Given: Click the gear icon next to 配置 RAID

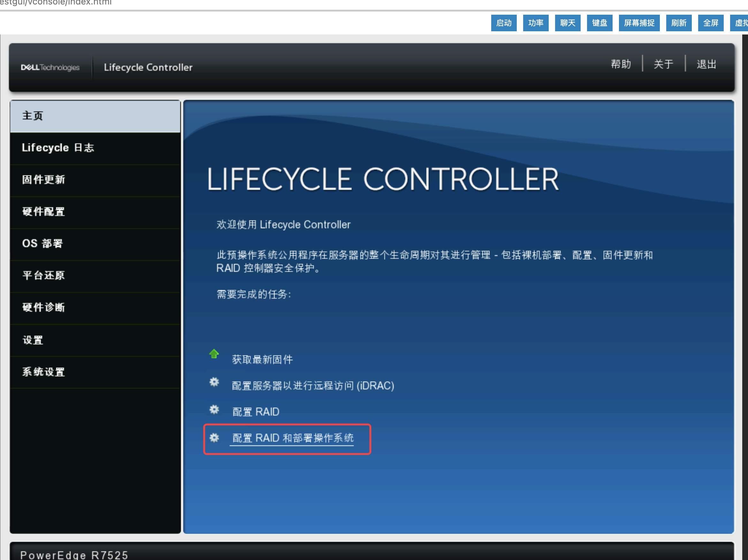Looking at the screenshot, I should pos(214,410).
